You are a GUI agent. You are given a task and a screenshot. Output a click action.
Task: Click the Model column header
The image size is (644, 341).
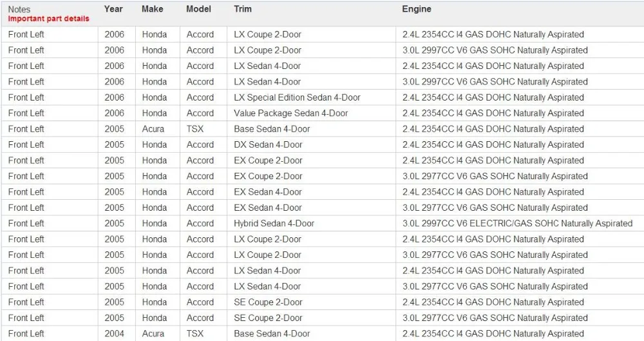point(198,9)
